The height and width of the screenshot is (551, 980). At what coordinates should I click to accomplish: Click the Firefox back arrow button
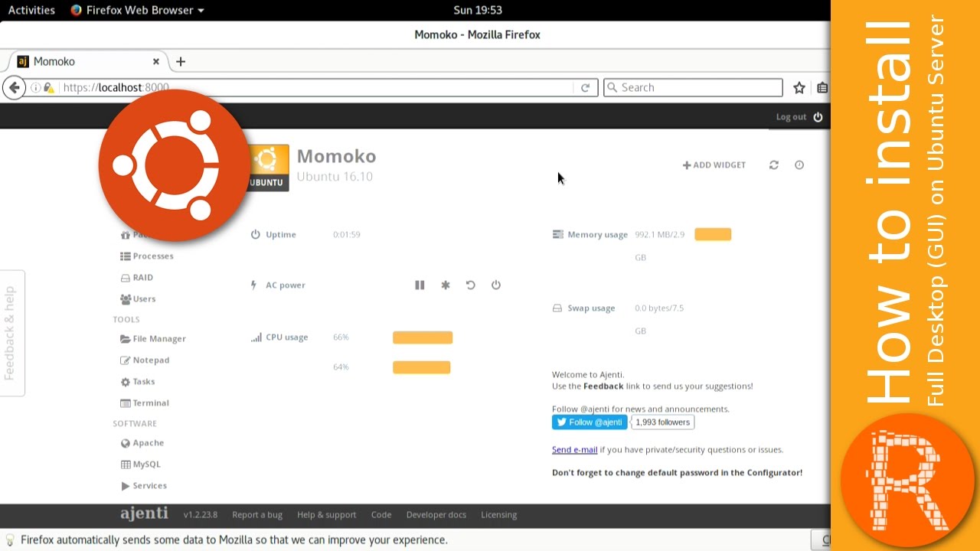pos(14,87)
